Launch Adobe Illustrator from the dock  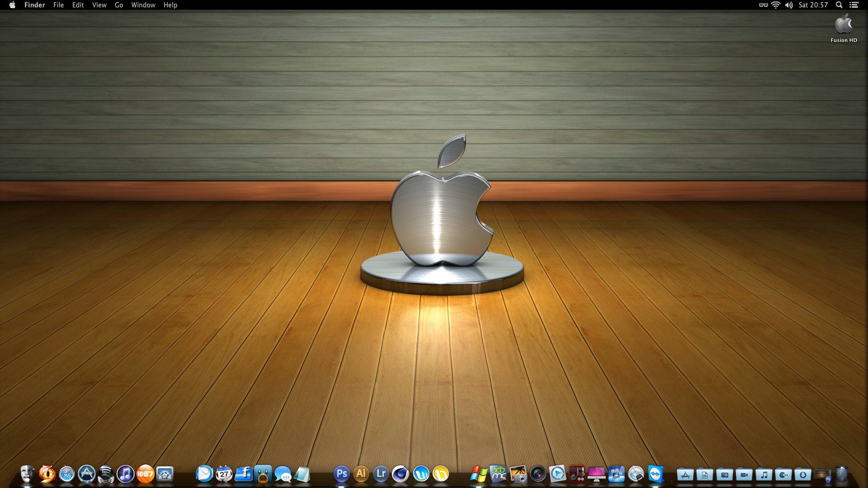pos(361,474)
